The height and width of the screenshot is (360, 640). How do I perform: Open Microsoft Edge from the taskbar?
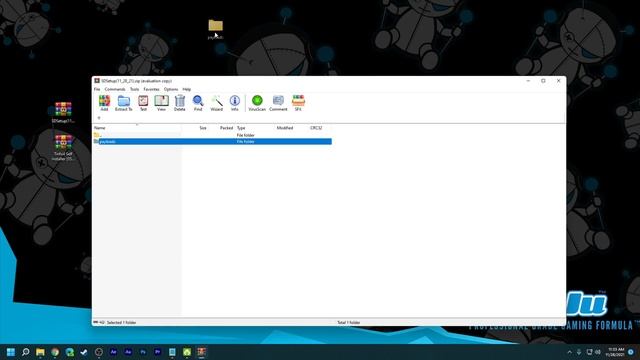coord(69,352)
